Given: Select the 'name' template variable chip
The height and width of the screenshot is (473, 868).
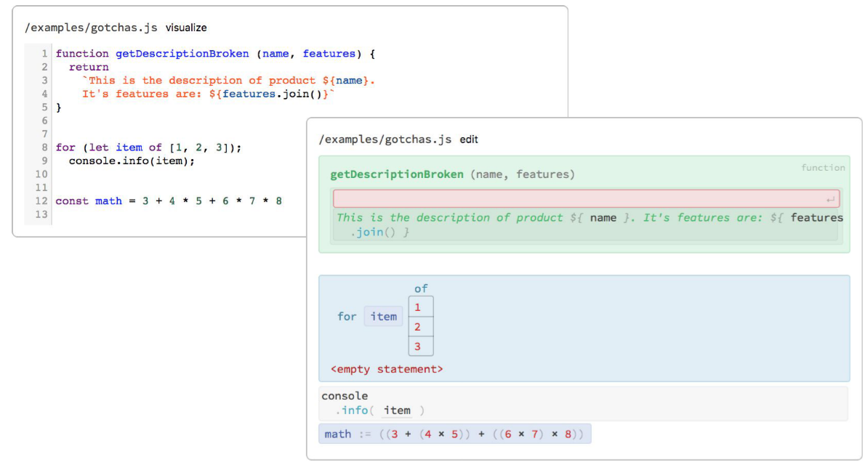Looking at the screenshot, I should 603,217.
